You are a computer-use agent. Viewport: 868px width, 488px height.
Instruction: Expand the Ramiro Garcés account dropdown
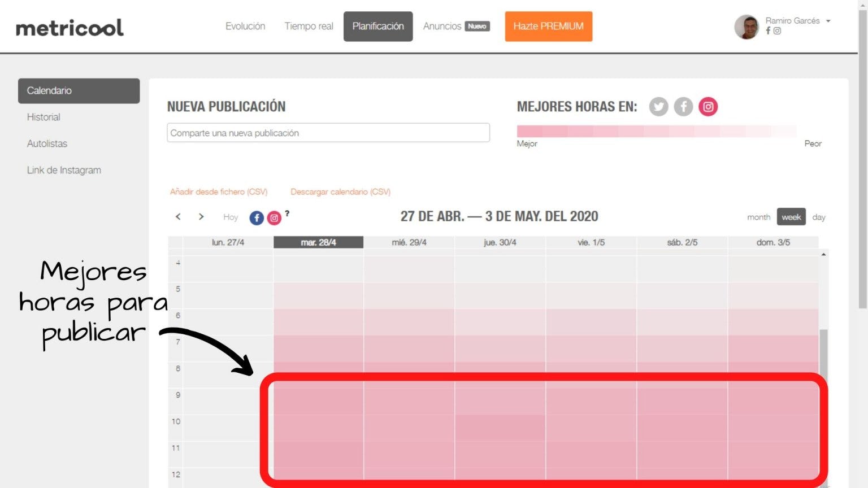(828, 21)
